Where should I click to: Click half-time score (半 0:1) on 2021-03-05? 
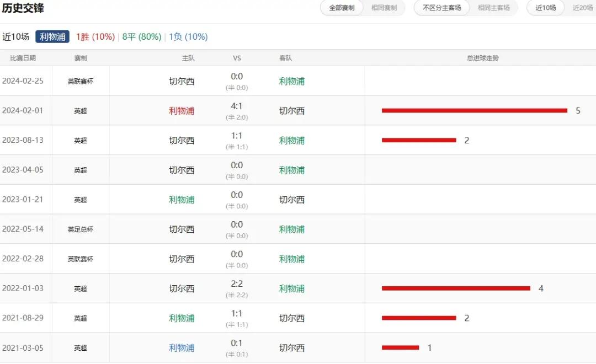(237, 355)
